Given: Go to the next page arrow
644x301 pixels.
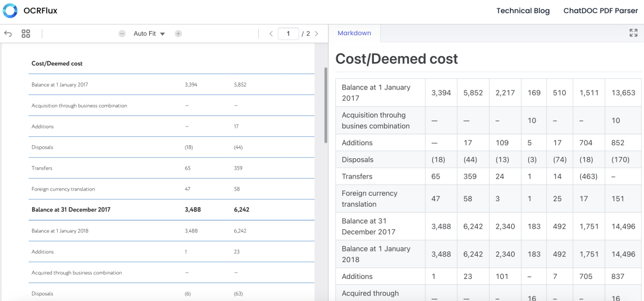Looking at the screenshot, I should coord(316,33).
